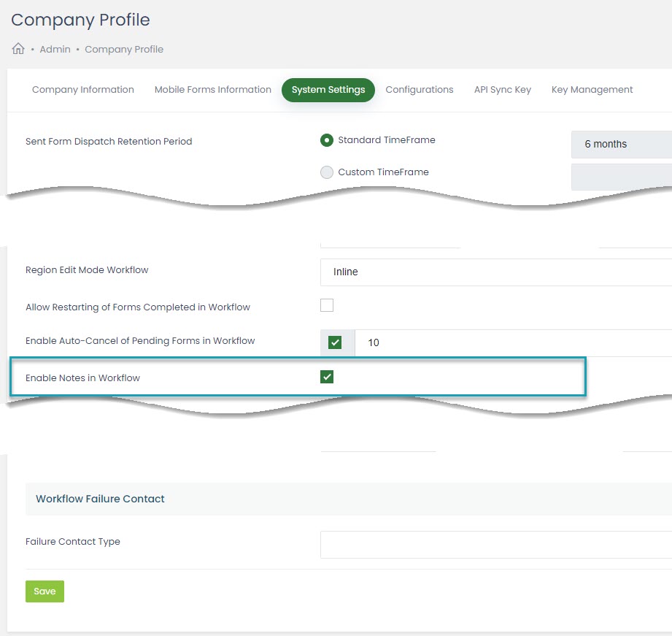Screen dimensions: 672x636
Task: Click the Custom TimeFrame input box
Action: [x=620, y=177]
